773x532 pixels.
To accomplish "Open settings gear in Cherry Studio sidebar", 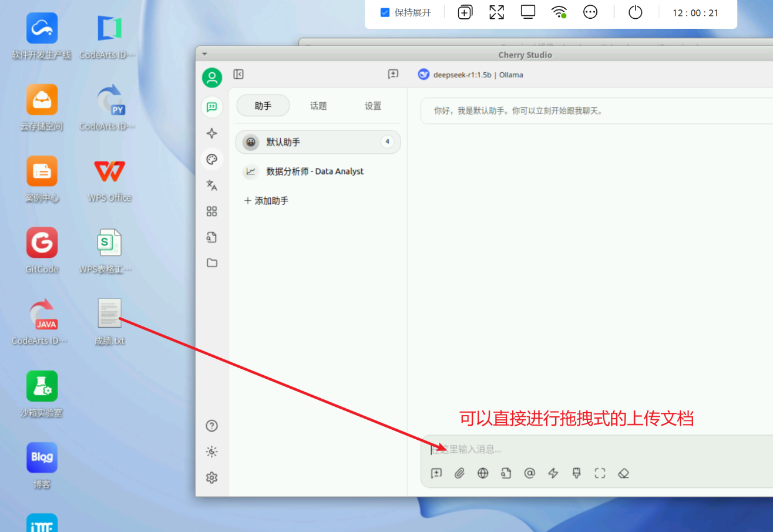I will 212,477.
